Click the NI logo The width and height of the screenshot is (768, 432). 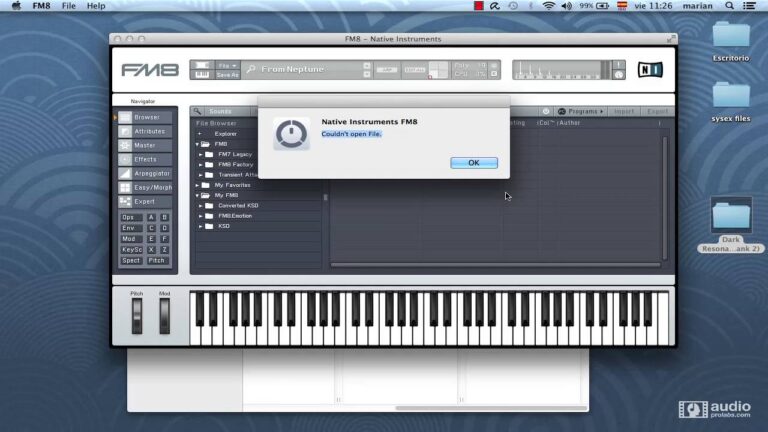point(650,70)
